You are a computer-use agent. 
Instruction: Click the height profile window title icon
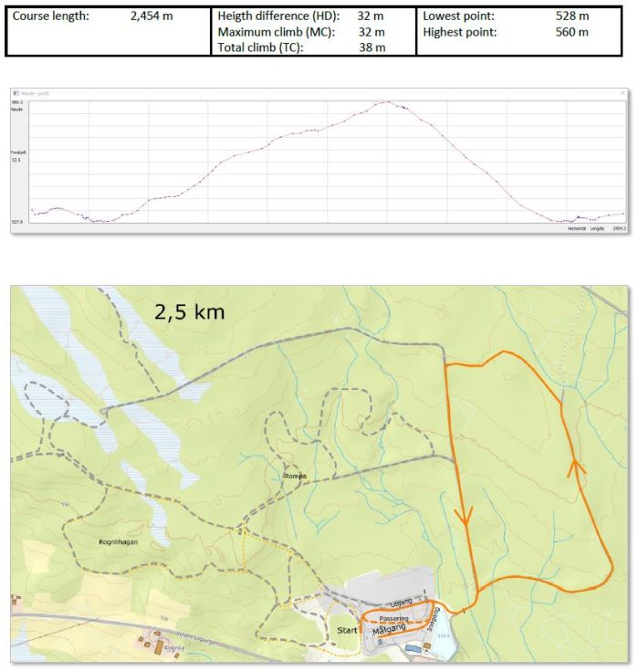click(x=16, y=93)
